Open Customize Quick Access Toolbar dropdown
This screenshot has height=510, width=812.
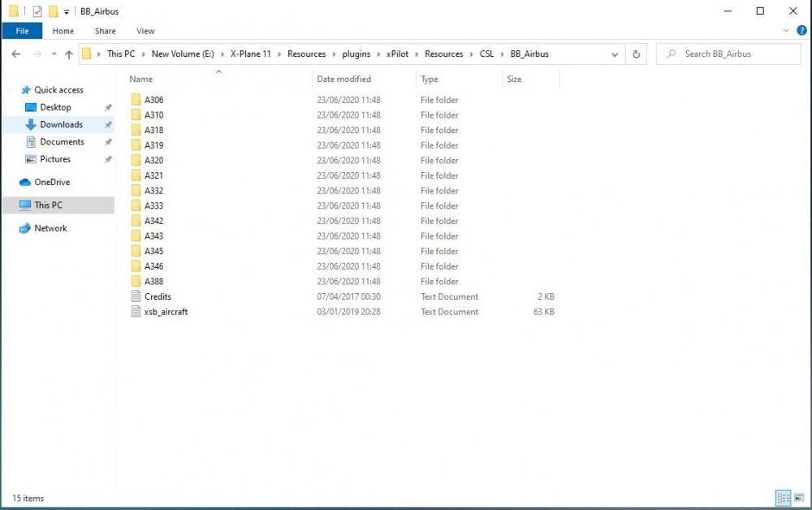click(x=67, y=11)
